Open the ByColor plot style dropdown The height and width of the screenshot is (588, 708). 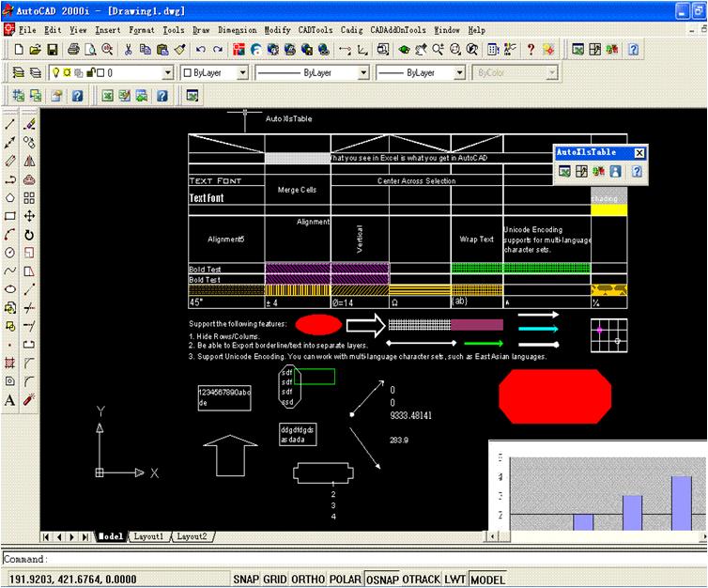551,72
